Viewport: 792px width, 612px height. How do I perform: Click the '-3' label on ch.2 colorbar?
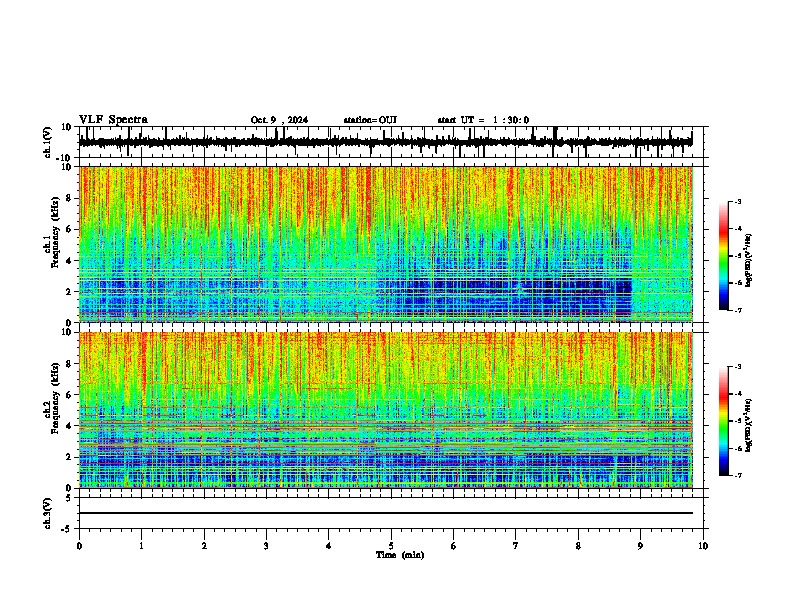pos(738,367)
